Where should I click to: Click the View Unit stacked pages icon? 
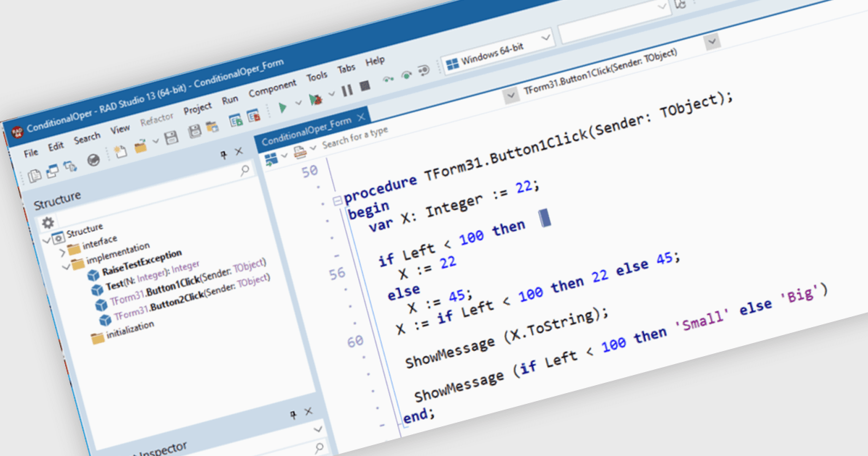click(34, 176)
